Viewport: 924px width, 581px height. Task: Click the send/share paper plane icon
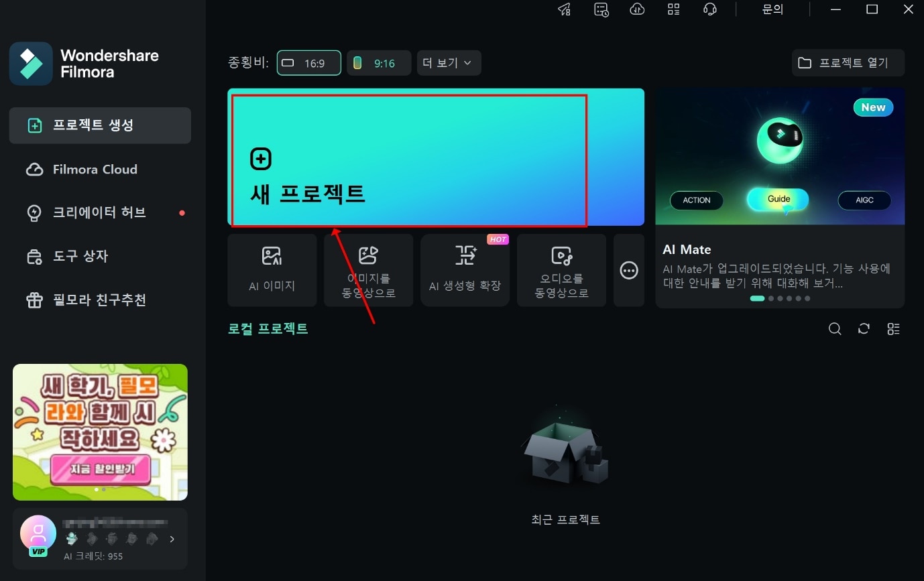[564, 9]
